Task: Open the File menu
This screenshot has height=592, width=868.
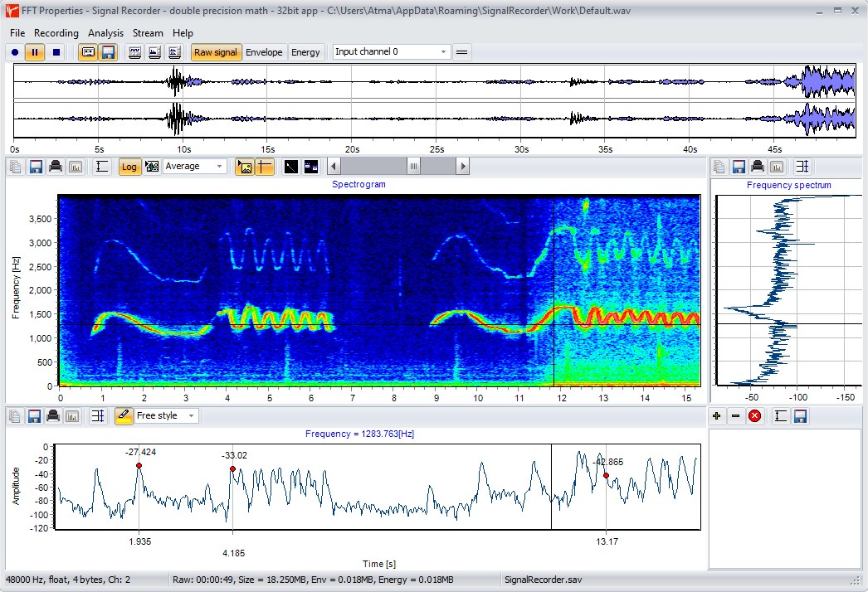Action: [17, 33]
